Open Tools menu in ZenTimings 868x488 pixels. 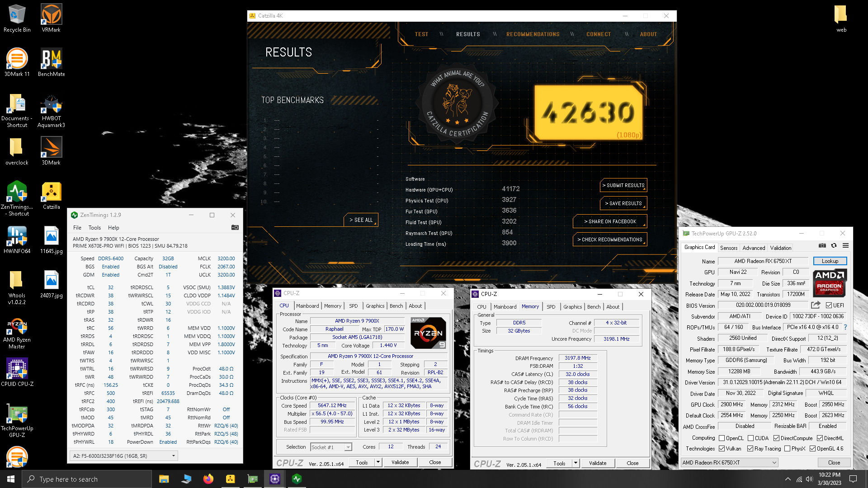click(94, 228)
